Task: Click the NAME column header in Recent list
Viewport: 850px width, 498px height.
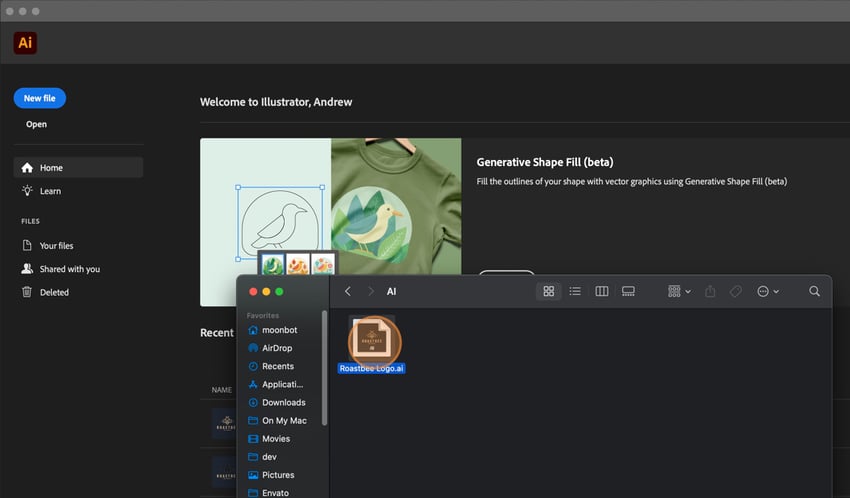Action: click(x=222, y=390)
